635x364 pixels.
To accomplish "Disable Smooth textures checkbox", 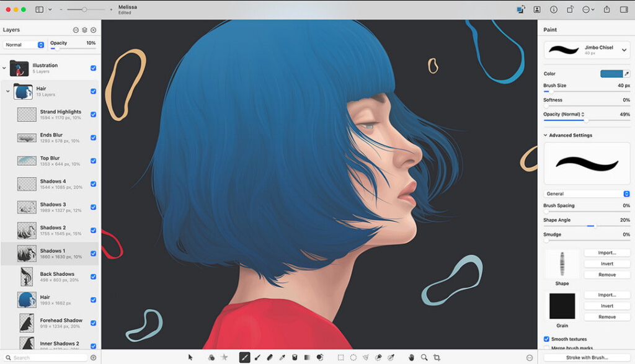I will 546,339.
